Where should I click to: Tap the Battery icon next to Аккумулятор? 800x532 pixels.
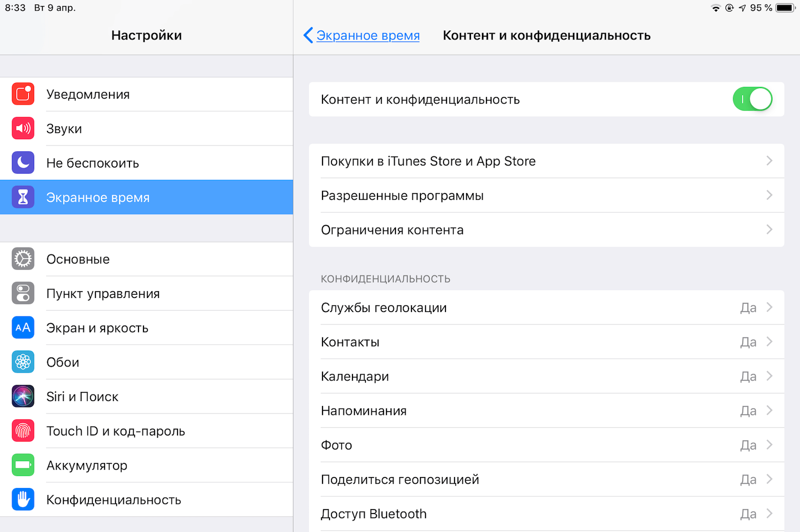(23, 465)
